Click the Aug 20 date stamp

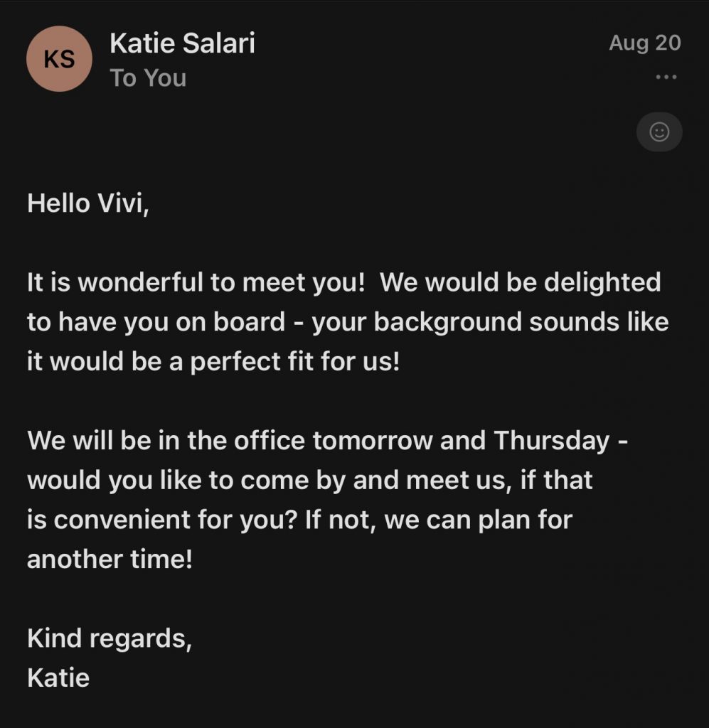pos(645,43)
